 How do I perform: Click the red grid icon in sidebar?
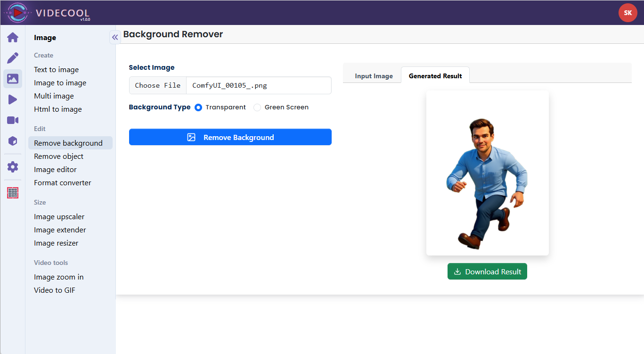click(x=13, y=193)
